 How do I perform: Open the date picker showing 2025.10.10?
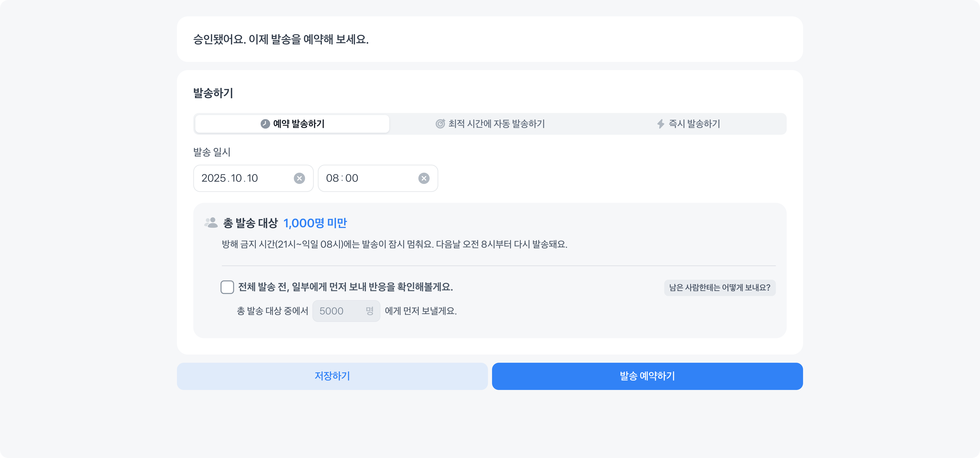point(243,178)
